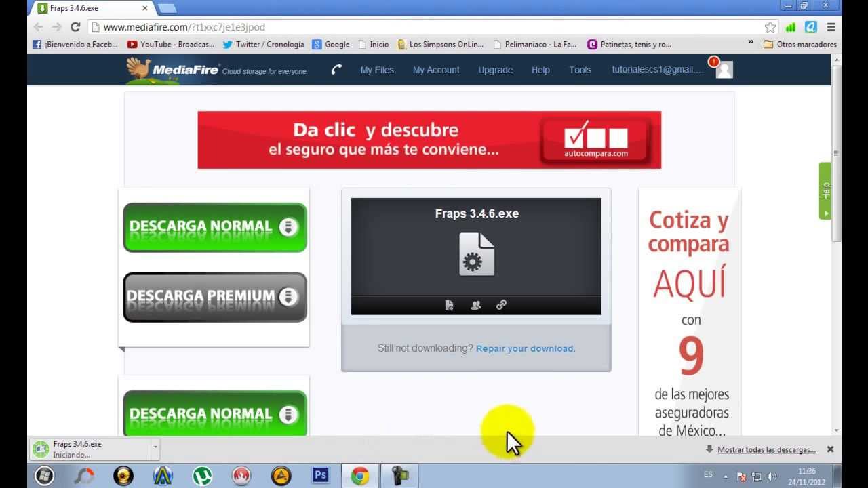Viewport: 868px width, 488px height.
Task: Click the file gear icon for Fraps 3.4.6.exe
Action: coord(476,254)
